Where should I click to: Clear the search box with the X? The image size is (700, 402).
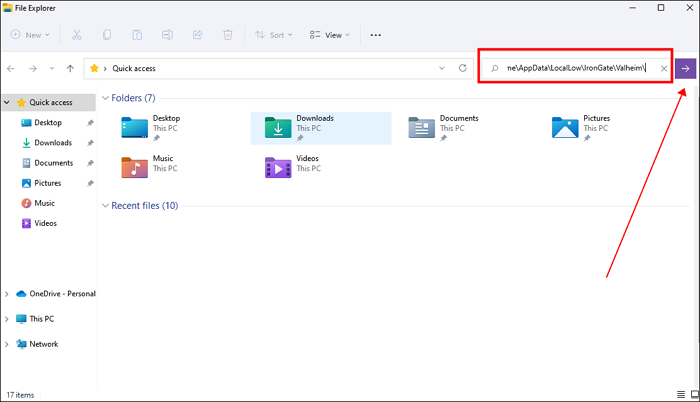pyautogui.click(x=664, y=68)
